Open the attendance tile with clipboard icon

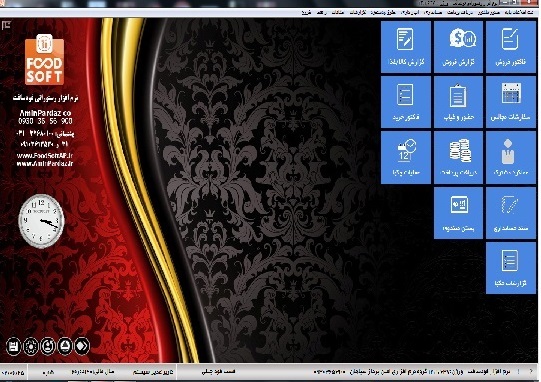(458, 102)
